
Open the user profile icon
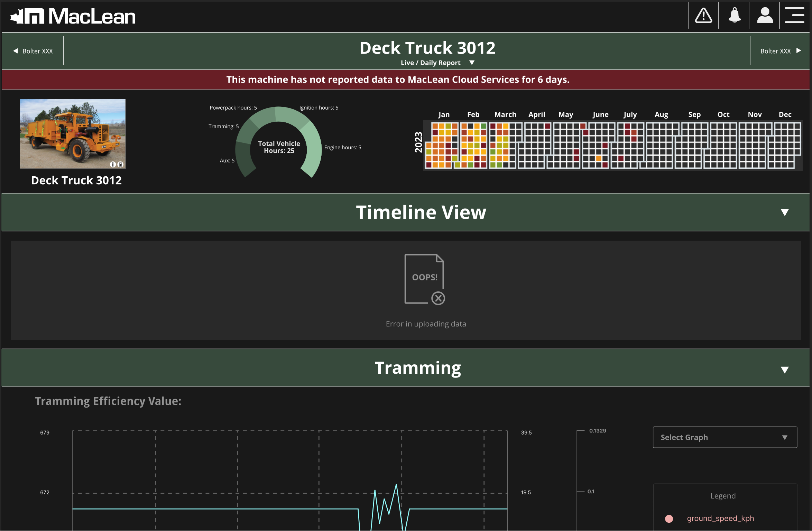point(765,16)
